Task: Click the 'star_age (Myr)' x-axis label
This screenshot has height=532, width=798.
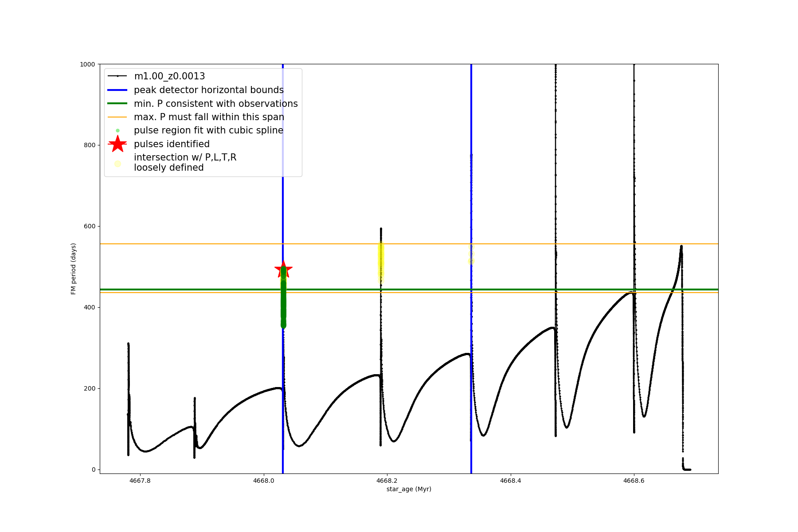Action: (x=409, y=489)
